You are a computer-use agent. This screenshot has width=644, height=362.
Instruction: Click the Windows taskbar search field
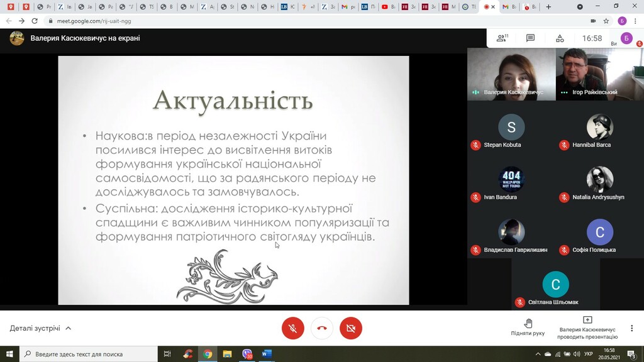tap(88, 354)
